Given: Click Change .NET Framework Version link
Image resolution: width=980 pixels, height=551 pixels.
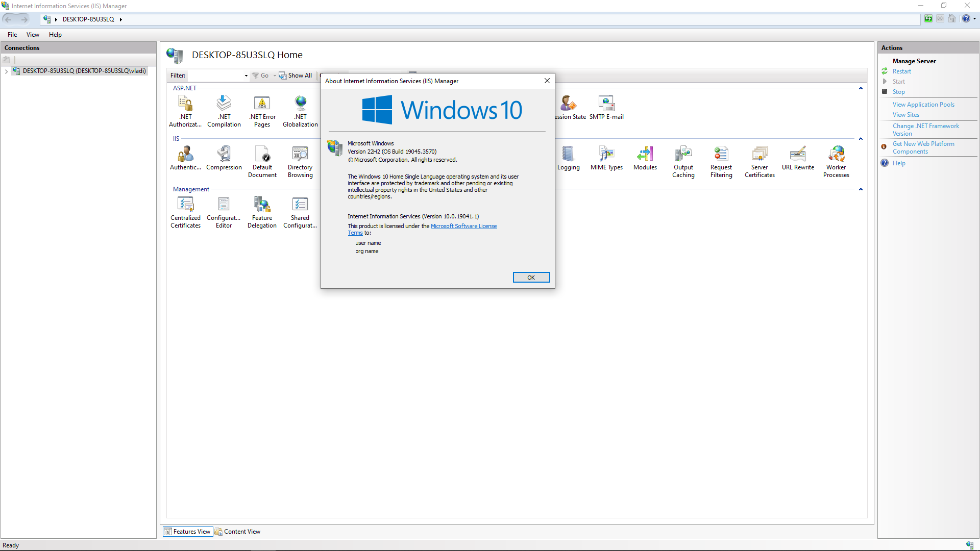Looking at the screenshot, I should coord(925,130).
